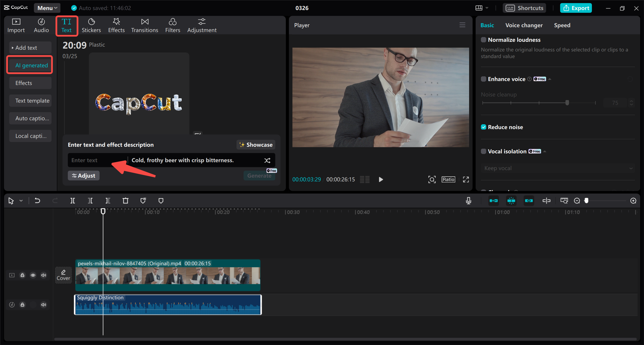Image resolution: width=644 pixels, height=345 pixels.
Task: Switch to the Speed tab
Action: point(562,25)
